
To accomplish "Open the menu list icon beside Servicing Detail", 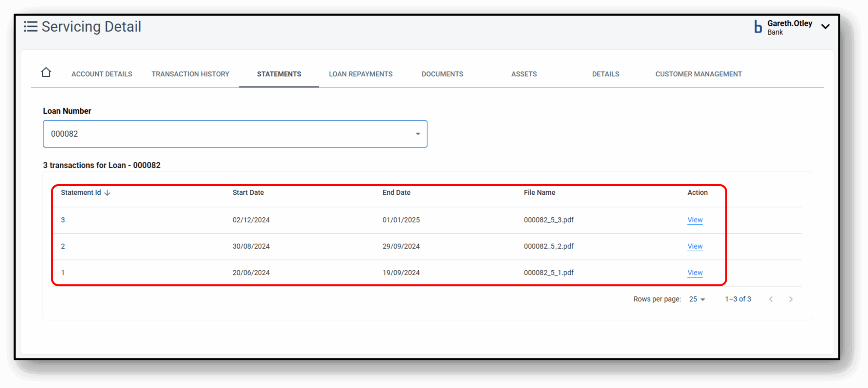I will (31, 26).
